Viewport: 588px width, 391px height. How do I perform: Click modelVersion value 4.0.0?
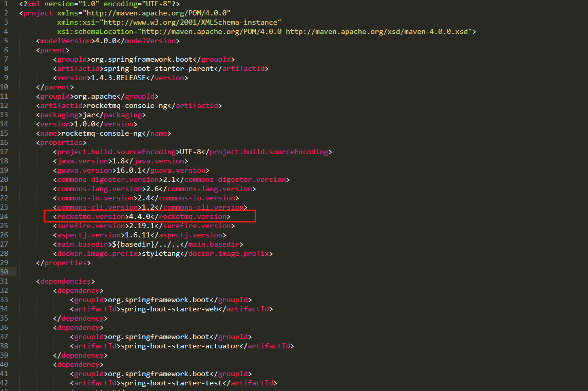click(x=106, y=41)
